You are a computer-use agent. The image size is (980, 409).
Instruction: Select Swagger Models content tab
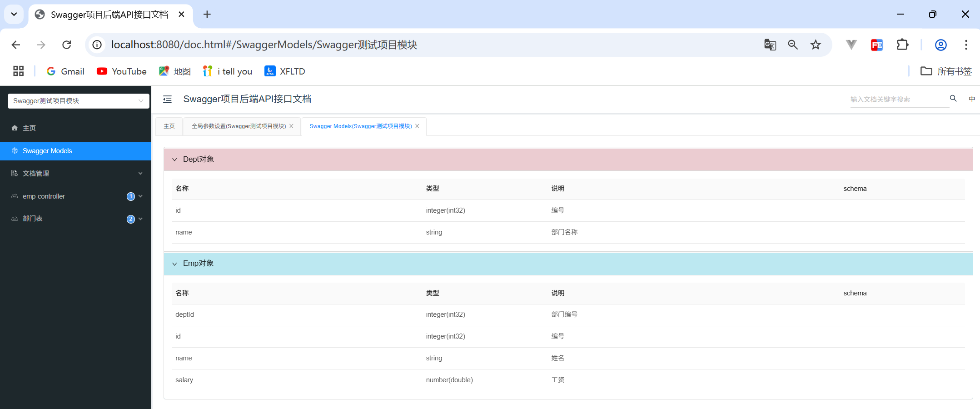tap(361, 126)
